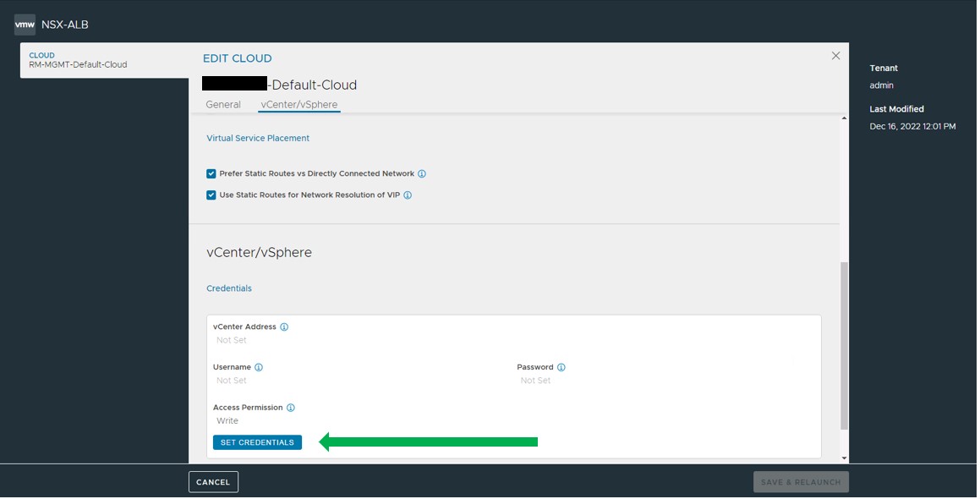Click the Password Not Set value
Screen dimensions: 980x499
535,381
